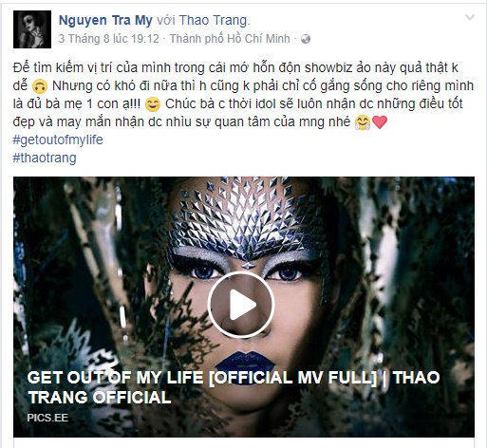Screen dimensions: 487x448
Task: Click the laughing-crying emoji near the heart
Action: tap(363, 122)
